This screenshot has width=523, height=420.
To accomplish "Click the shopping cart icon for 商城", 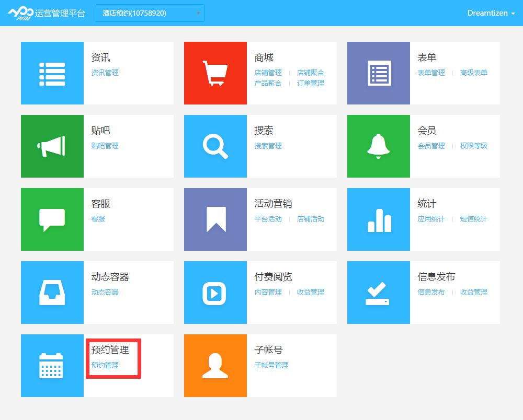I will [215, 73].
